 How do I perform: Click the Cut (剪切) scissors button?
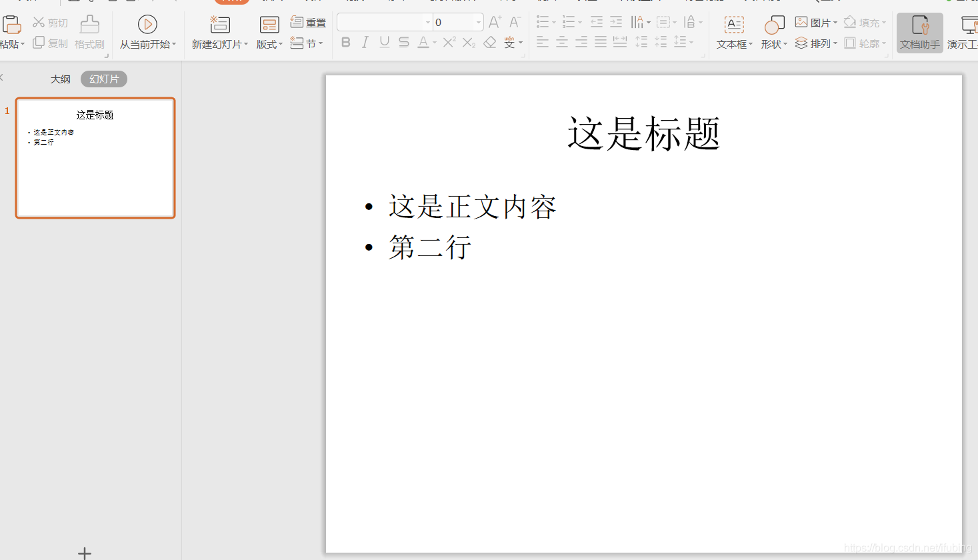click(51, 23)
